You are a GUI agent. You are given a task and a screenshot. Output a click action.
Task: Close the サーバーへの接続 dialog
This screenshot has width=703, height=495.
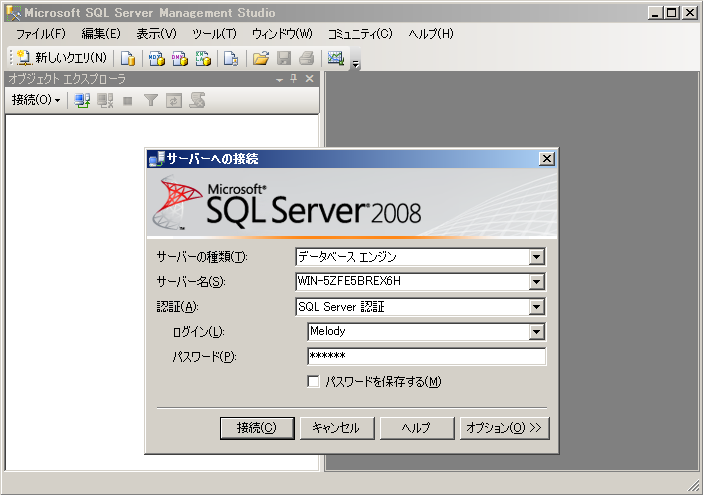click(547, 159)
